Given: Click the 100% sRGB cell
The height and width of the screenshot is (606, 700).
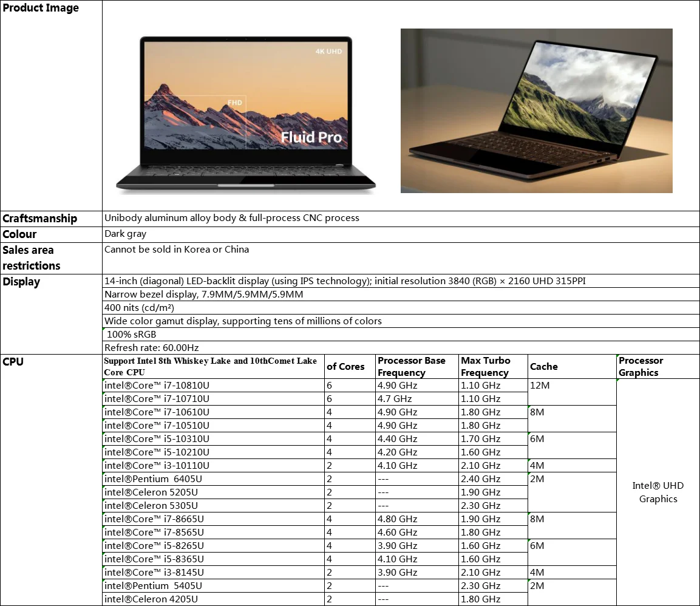Looking at the screenshot, I should click(401, 335).
